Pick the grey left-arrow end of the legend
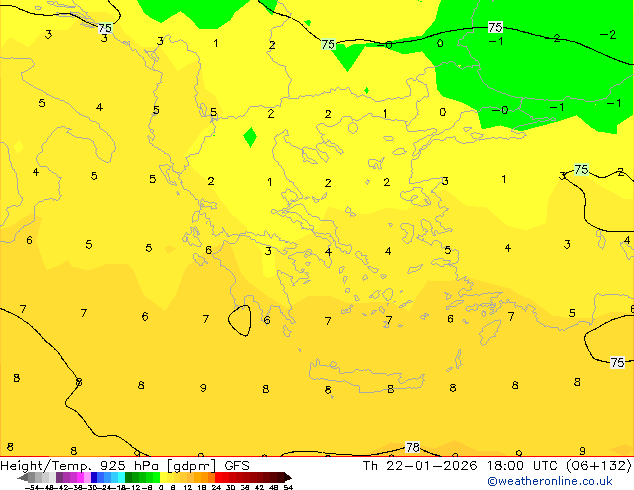The height and width of the screenshot is (490, 634). click(22, 478)
